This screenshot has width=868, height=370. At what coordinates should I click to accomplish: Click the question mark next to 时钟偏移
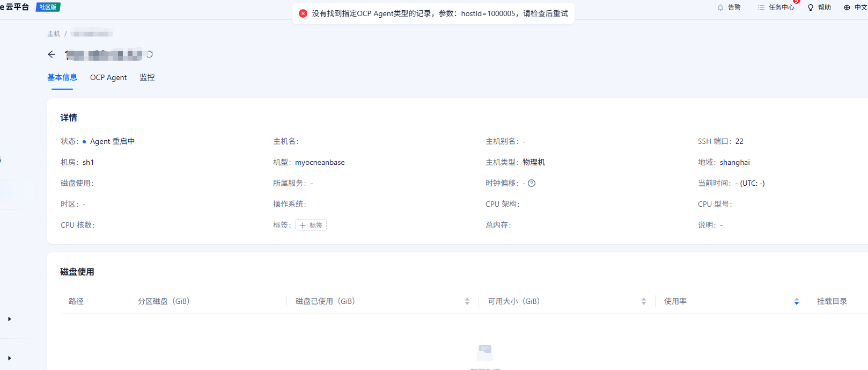(x=532, y=183)
